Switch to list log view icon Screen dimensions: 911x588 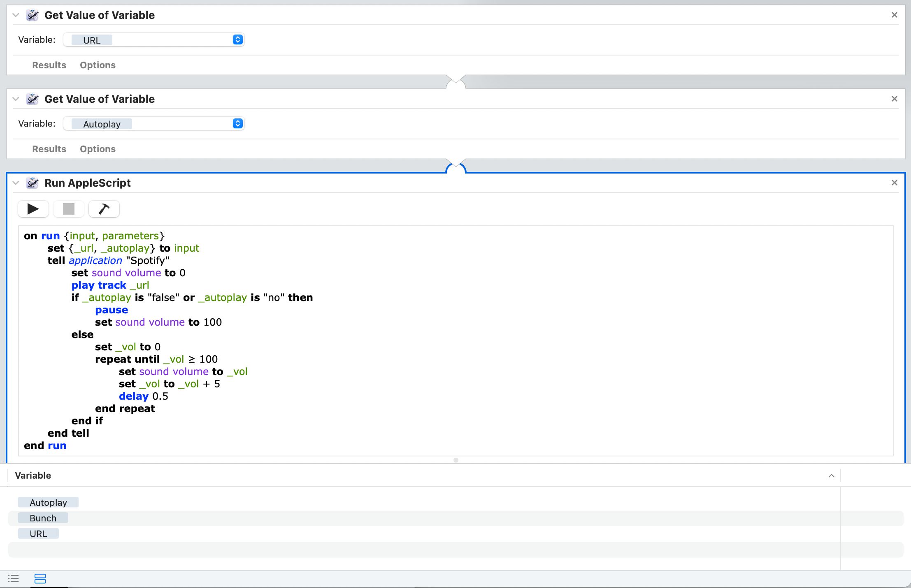point(14,579)
